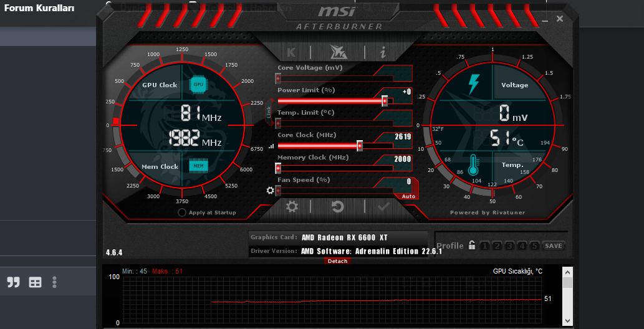This screenshot has width=644, height=329.
Task: Click the Fan Speed slider handle
Action: click(278, 191)
